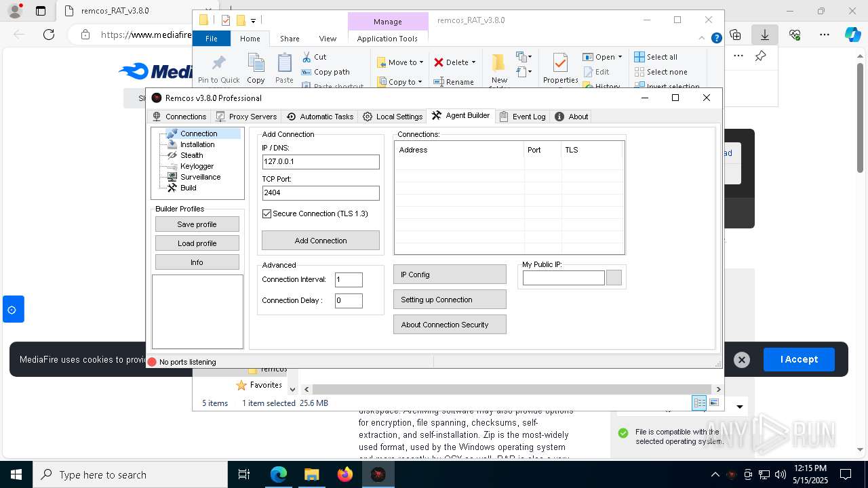
Task: Click the TLS column header
Action: [592, 150]
